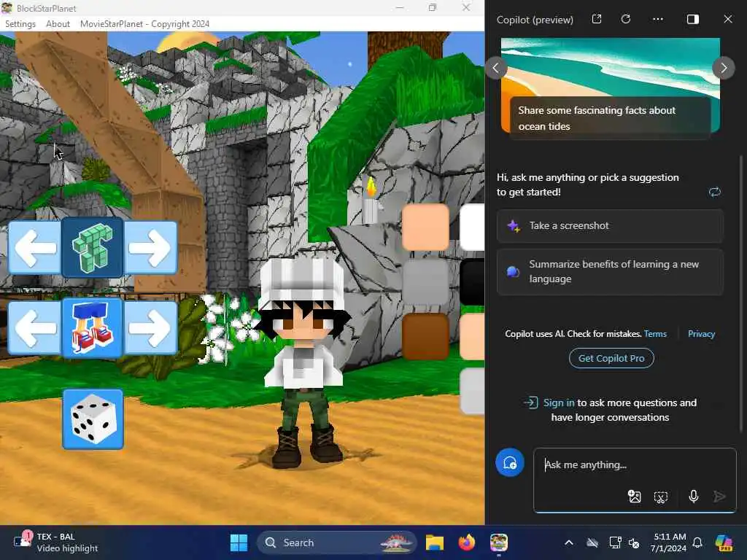
Task: Toggle Copilot side-by-side pane layout
Action: click(x=693, y=19)
